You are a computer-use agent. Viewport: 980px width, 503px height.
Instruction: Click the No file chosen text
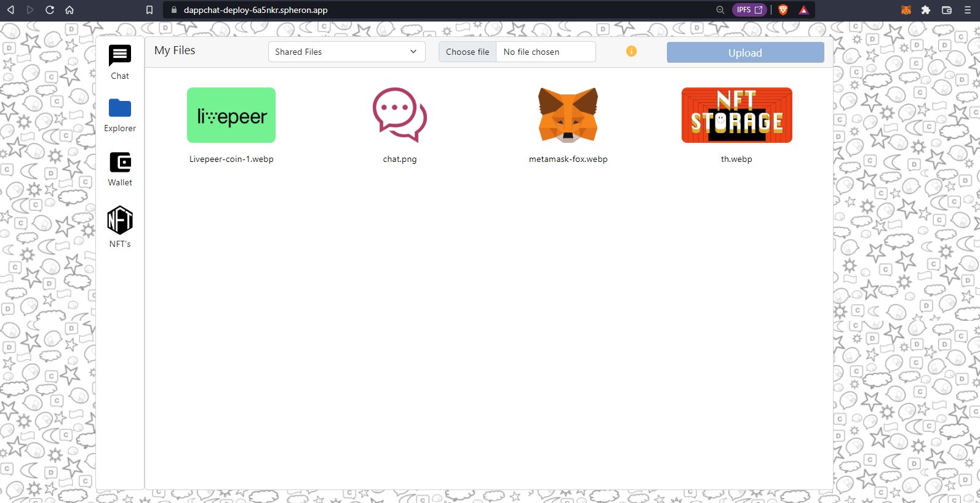[x=532, y=52]
